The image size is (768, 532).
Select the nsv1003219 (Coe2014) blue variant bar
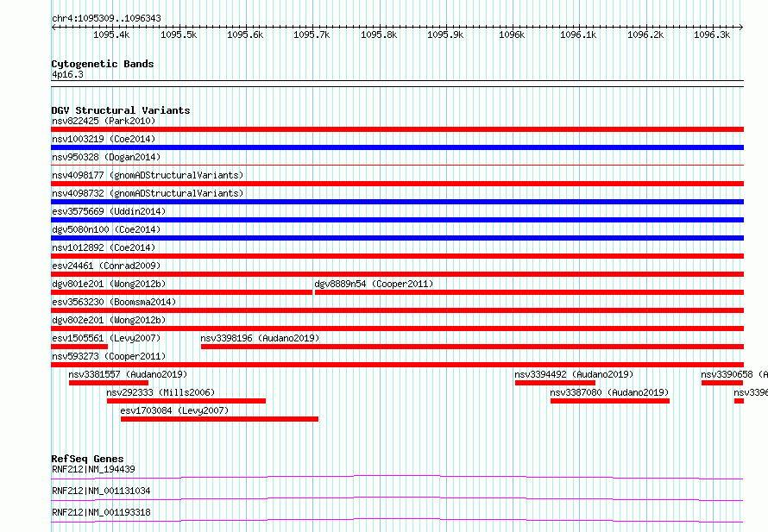pos(397,147)
